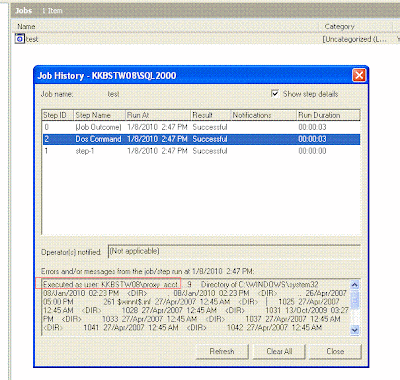Close the Job History dialog
The width and height of the screenshot is (400, 380).
click(359, 75)
